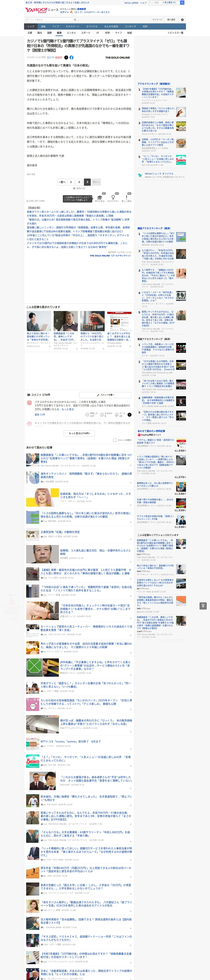Viewport: 210px width, 980px height.
Task: Open '主要' category sub-tab
Action: [30, 33]
